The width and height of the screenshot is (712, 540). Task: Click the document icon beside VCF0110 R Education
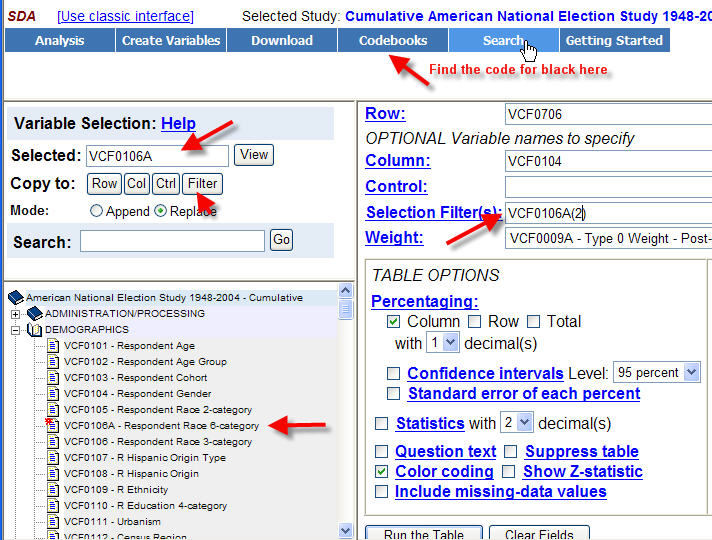(54, 506)
